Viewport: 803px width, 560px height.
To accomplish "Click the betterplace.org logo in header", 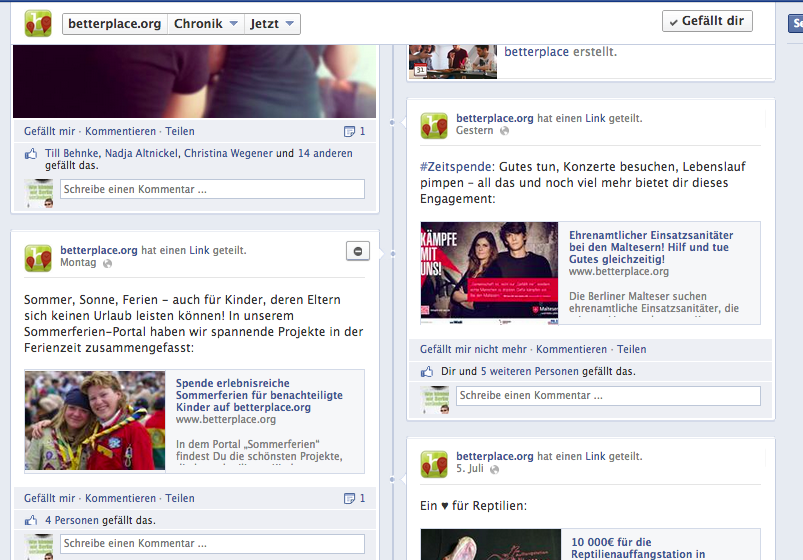I will tap(38, 23).
